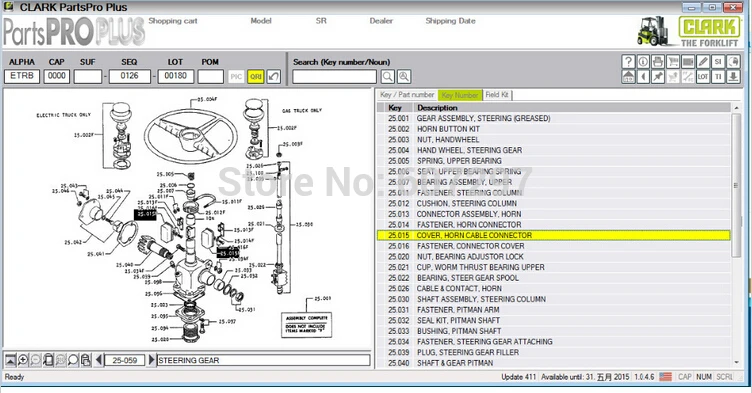Click the Shopping cart header label

point(173,21)
